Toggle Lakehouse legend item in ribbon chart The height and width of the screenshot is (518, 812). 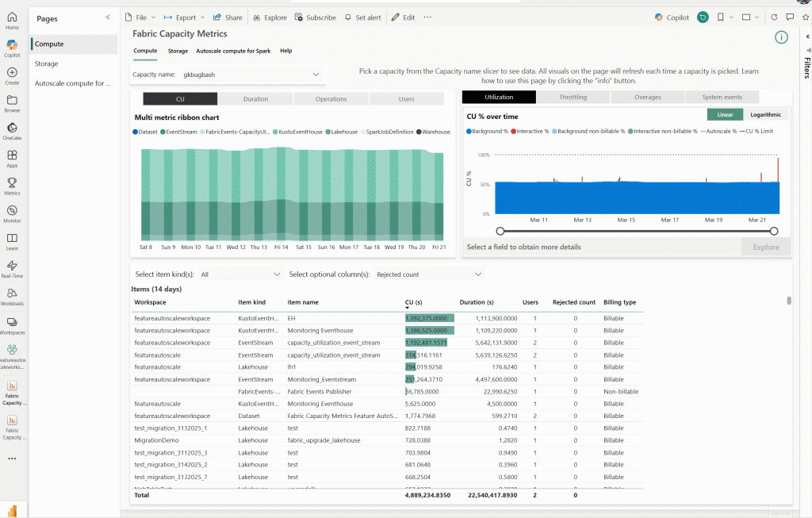tap(341, 132)
